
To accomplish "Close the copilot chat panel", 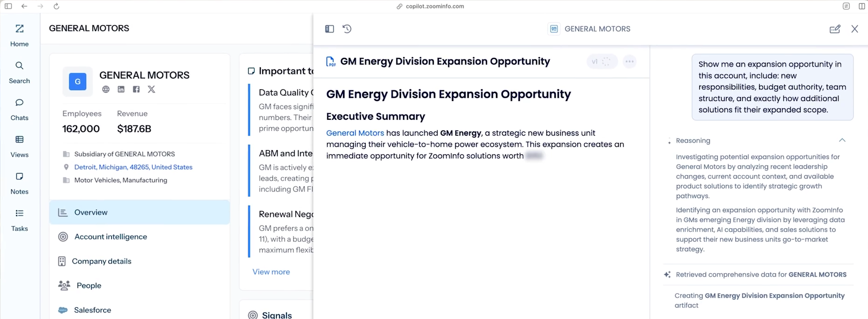I will pos(854,29).
